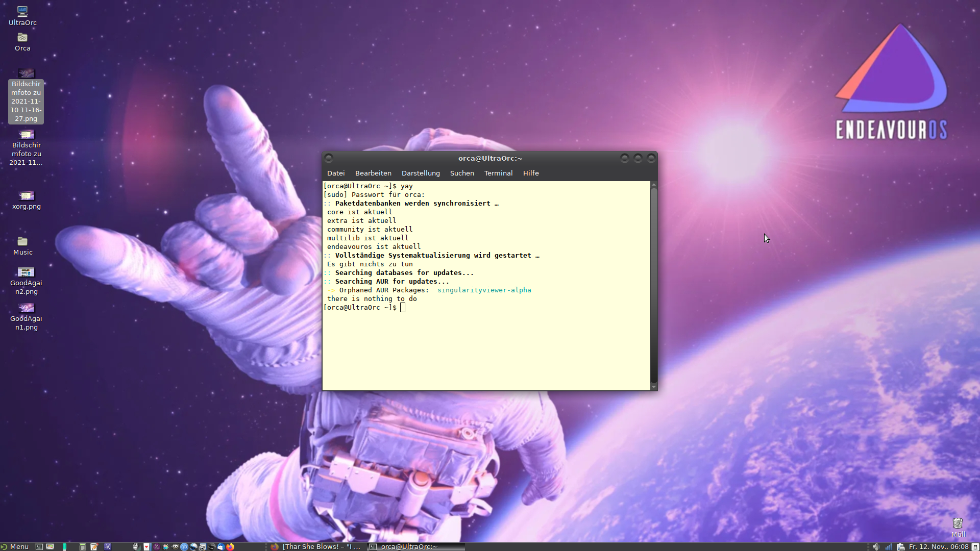Select the GoodAgain1.png desktop file
980x551 pixels.
(x=26, y=316)
